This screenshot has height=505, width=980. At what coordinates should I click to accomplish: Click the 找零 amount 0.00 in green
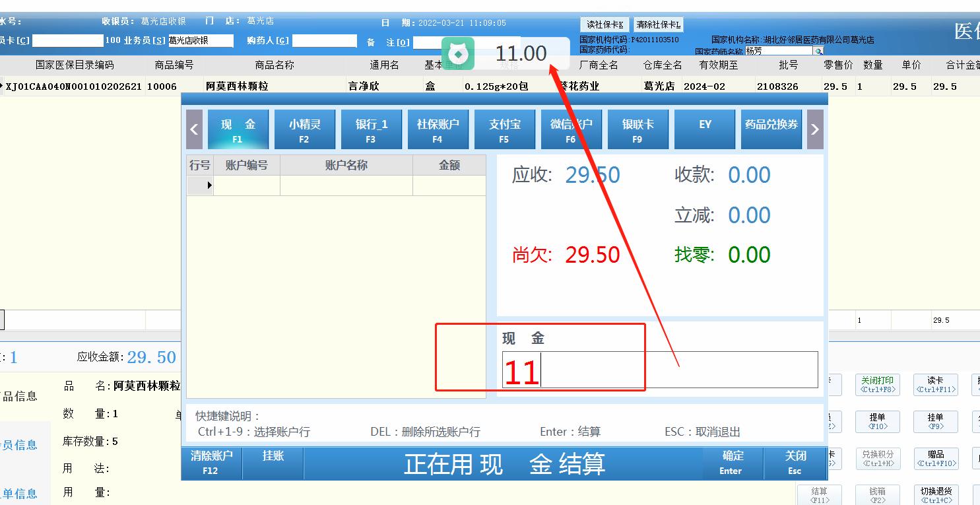pos(749,254)
